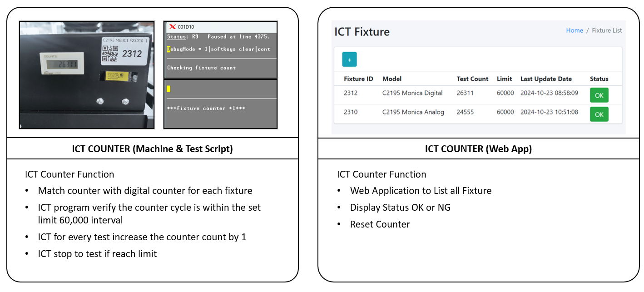
Task: Click test count 24555 in the table
Action: click(x=465, y=112)
